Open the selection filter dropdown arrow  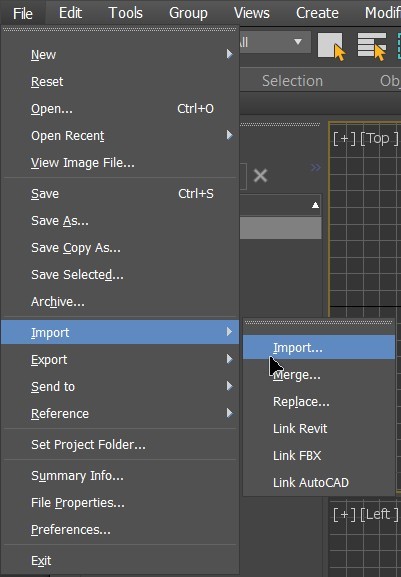tap(298, 42)
